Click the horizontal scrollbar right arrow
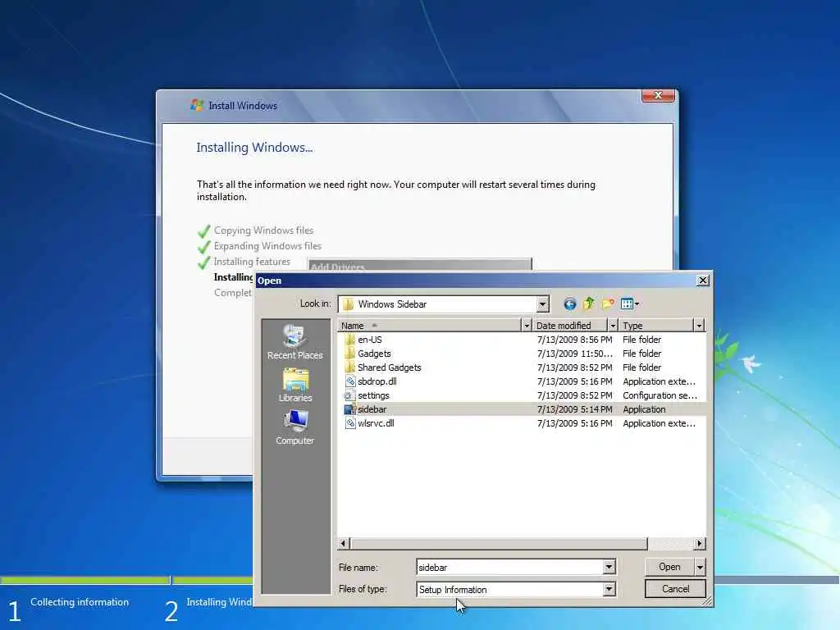Screen dimensions: 840x630 [699, 544]
